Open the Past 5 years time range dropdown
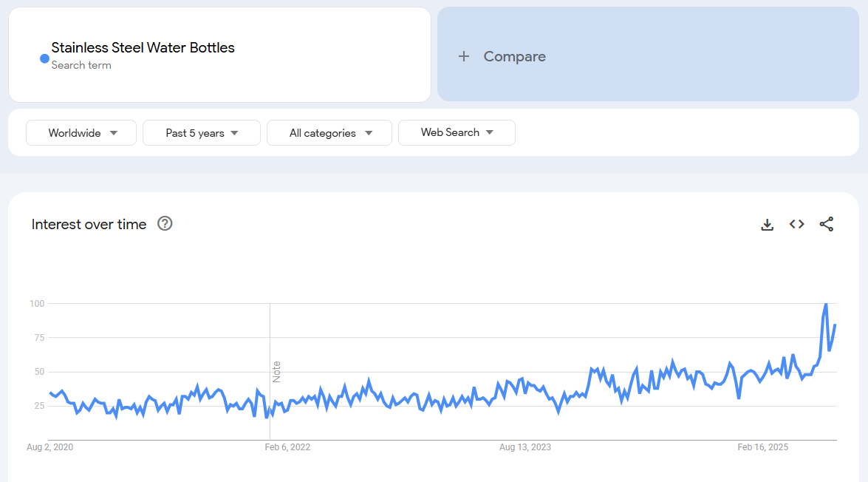868x482 pixels. (x=202, y=133)
